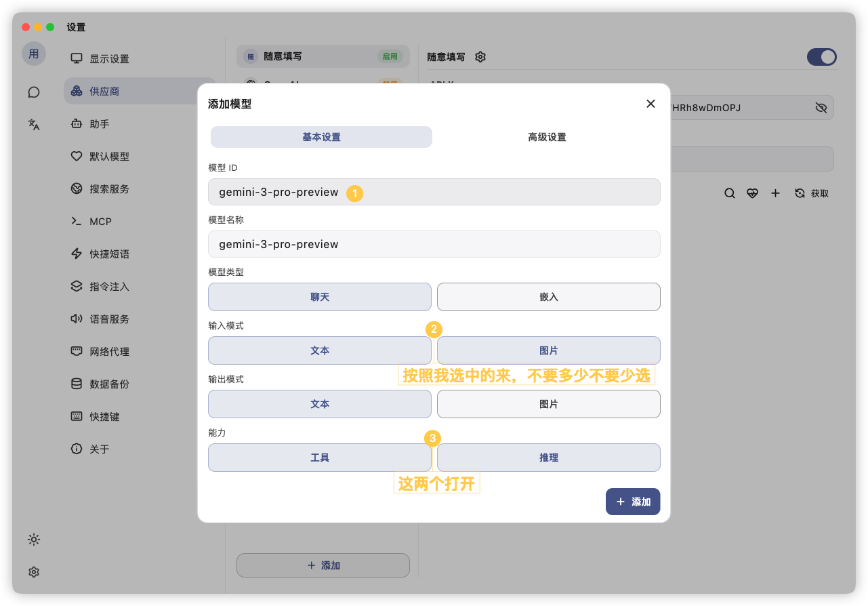The image size is (868, 606).
Task: Switch to the 高级设置 tab
Action: click(547, 136)
